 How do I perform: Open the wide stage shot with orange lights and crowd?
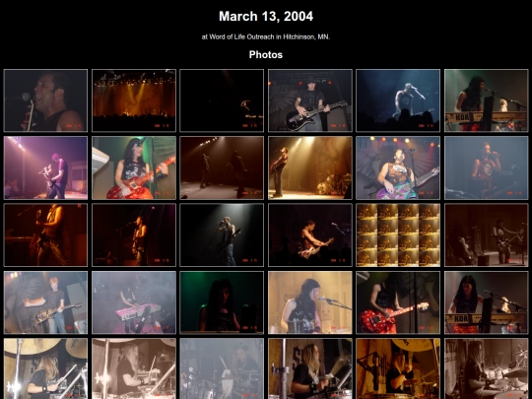click(134, 100)
